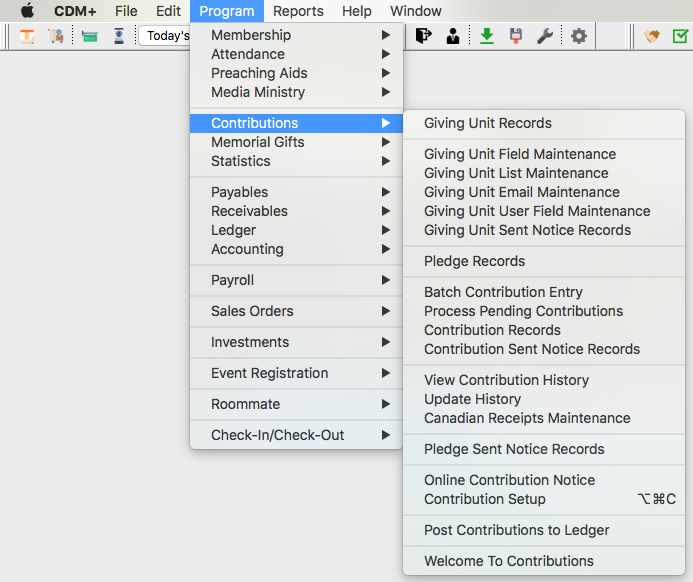This screenshot has height=582, width=693.
Task: Select Post Contributions to Ledger
Action: point(516,530)
